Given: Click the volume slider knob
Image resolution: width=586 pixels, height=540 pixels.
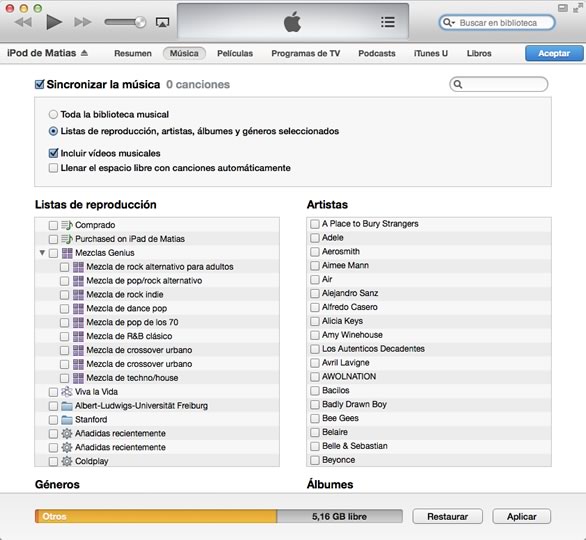Looking at the screenshot, I should [x=141, y=22].
